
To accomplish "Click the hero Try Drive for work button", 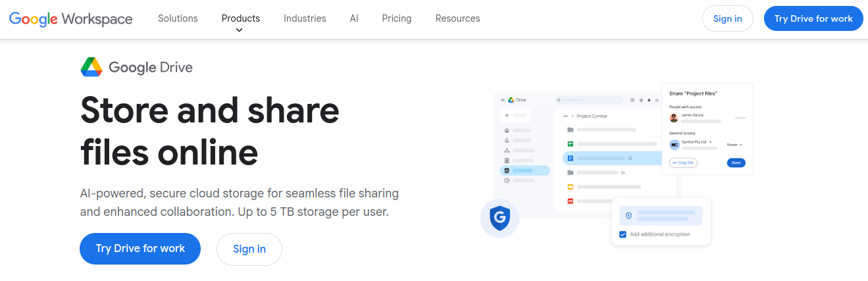I will coord(140,249).
